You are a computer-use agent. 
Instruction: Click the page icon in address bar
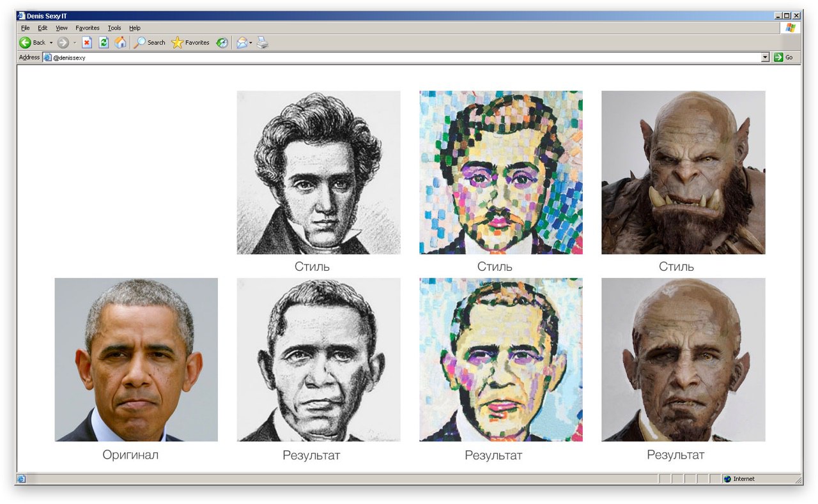click(47, 57)
